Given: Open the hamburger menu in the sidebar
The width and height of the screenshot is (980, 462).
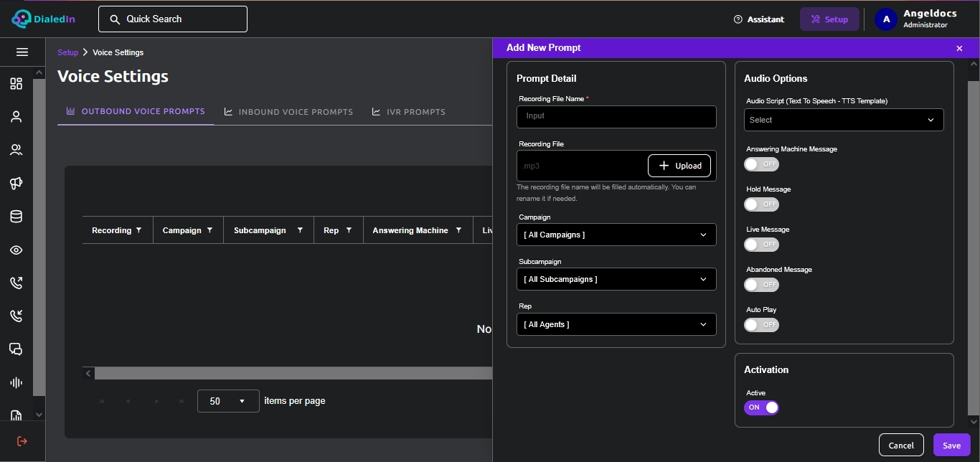Looking at the screenshot, I should (x=22, y=52).
